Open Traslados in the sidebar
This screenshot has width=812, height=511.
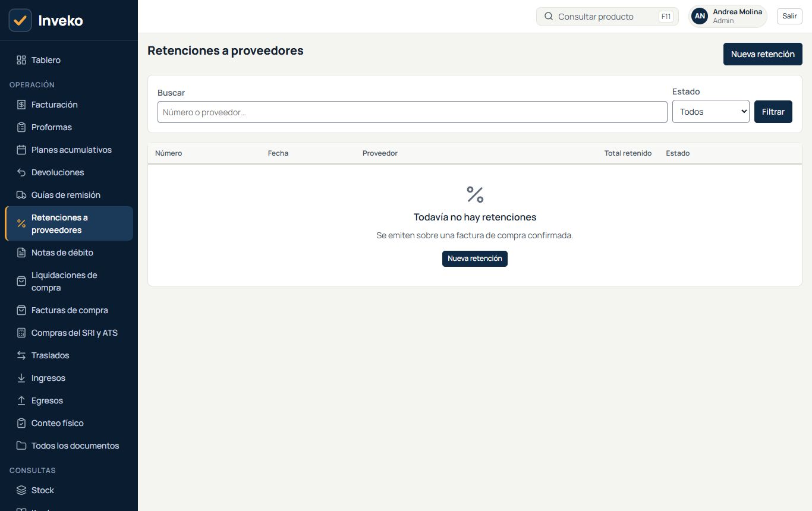(x=69, y=355)
